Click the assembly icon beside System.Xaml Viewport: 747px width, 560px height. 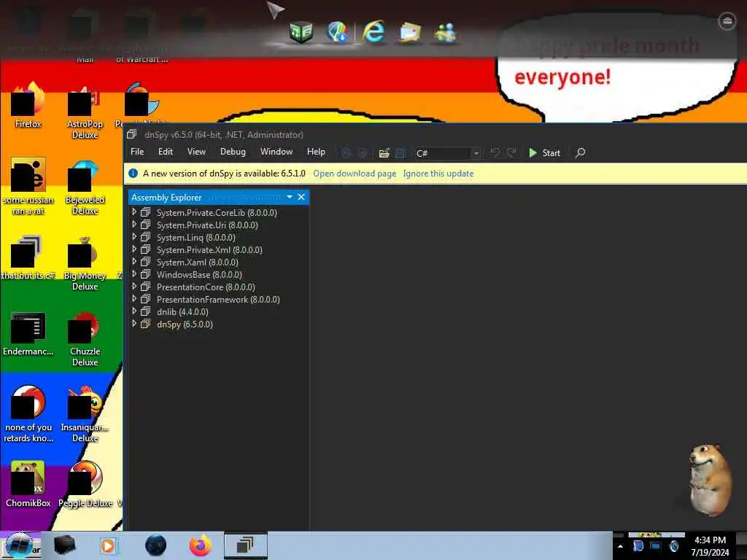[145, 262]
